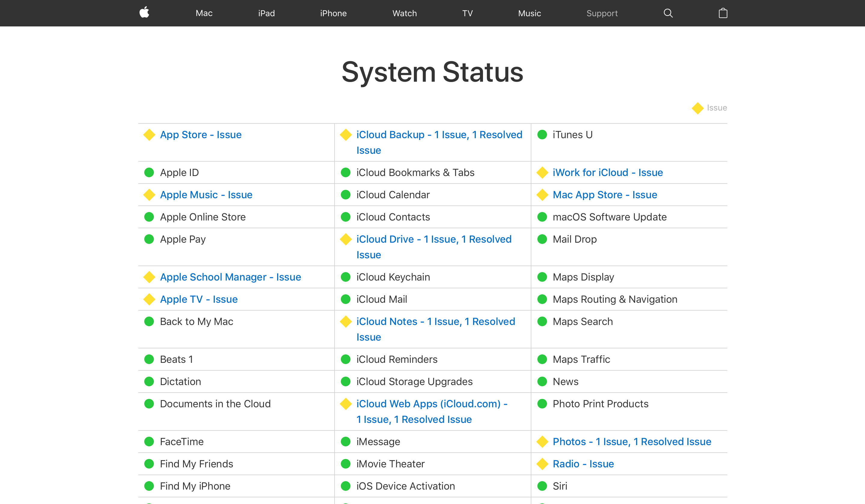Open Apple Music - Issue link
Image resolution: width=865 pixels, height=504 pixels.
click(206, 195)
